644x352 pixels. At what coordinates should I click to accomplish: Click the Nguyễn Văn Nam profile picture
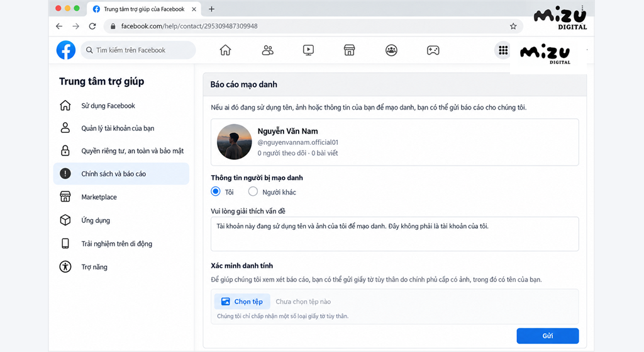pyautogui.click(x=234, y=142)
